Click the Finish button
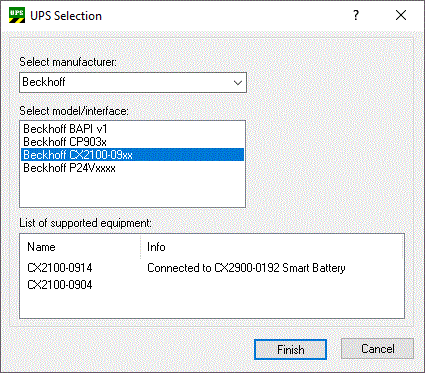425x373 pixels. coord(290,349)
